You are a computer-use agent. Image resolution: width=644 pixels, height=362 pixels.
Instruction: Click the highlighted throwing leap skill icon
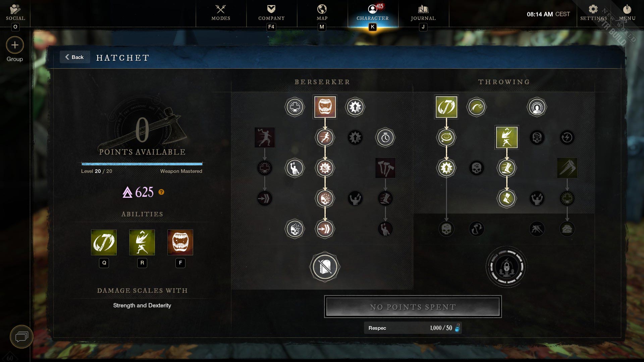[x=506, y=137]
